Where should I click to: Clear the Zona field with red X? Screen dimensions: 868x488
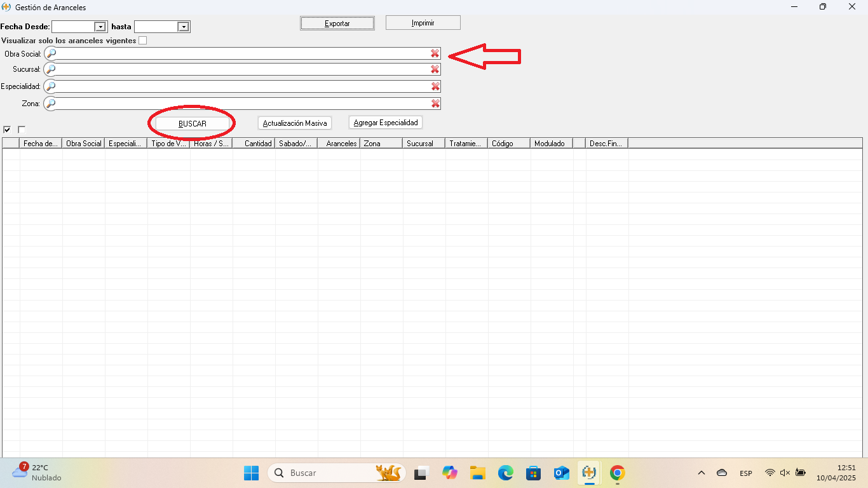point(435,104)
